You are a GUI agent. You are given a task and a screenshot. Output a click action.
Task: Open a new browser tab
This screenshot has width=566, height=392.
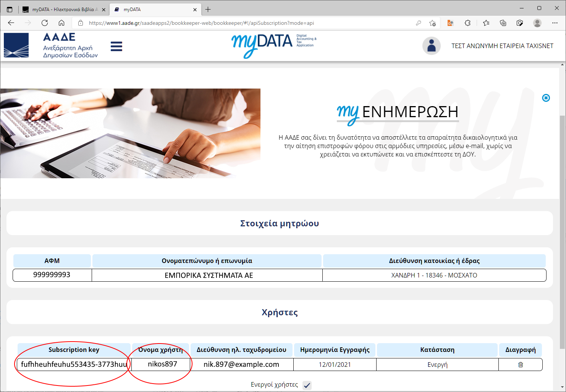pos(208,10)
